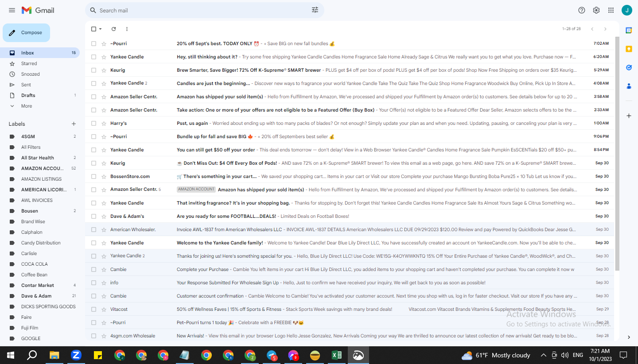Open the select dropdown arrow beside the checkbox
Screen dimensions: 638x364
click(101, 29)
